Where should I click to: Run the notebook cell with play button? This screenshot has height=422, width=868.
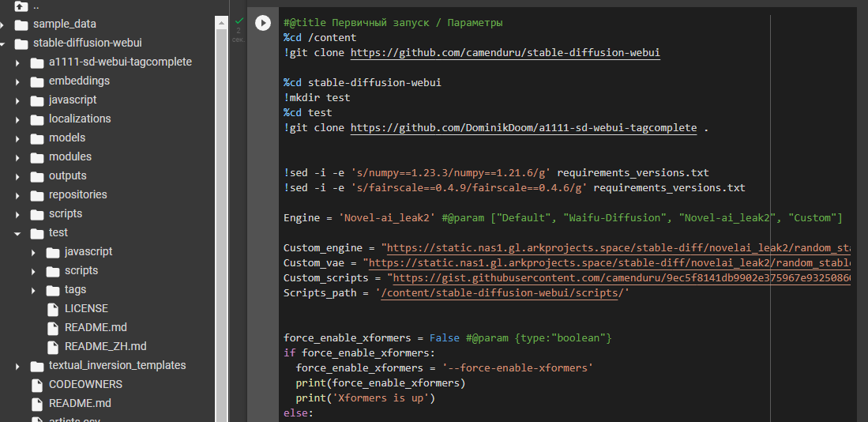point(262,23)
